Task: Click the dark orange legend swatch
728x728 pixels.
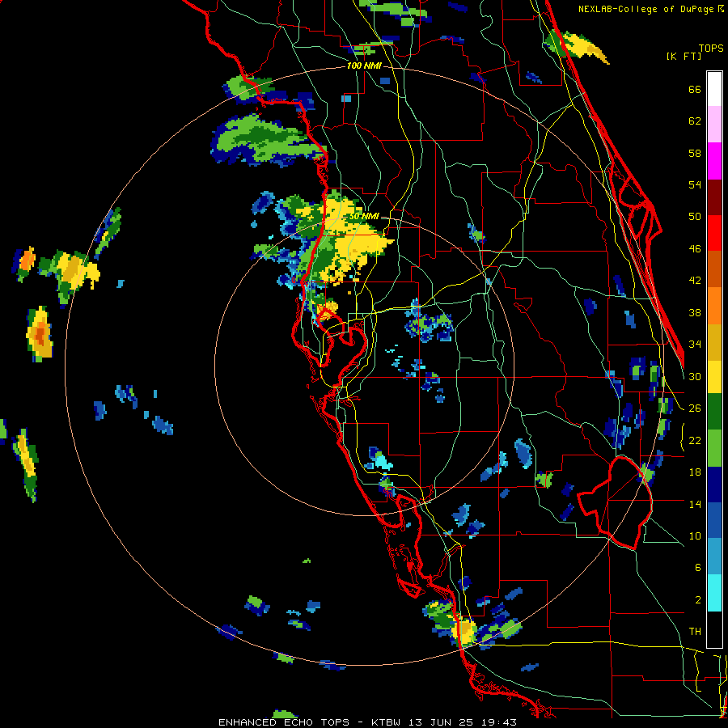Action: (x=714, y=269)
